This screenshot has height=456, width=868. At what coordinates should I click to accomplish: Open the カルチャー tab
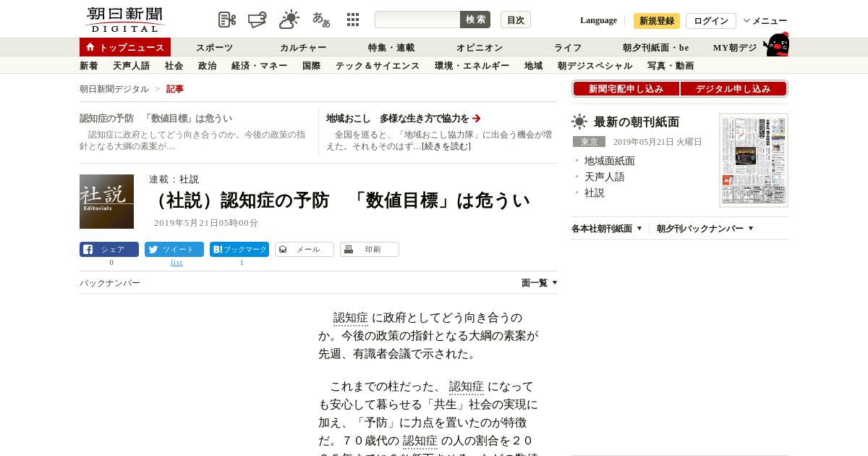tap(303, 48)
